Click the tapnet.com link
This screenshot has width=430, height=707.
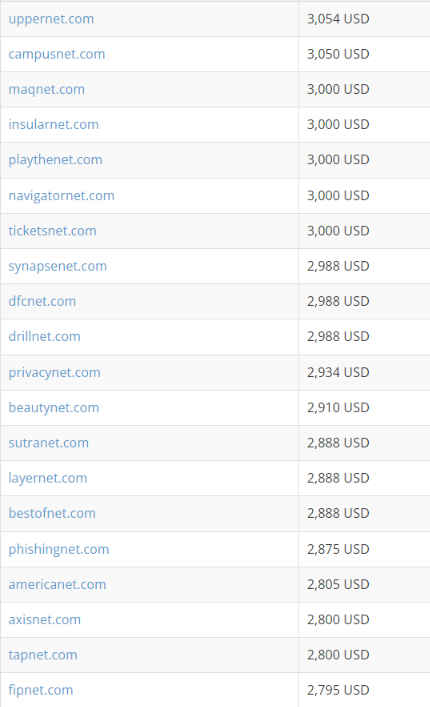pos(43,655)
